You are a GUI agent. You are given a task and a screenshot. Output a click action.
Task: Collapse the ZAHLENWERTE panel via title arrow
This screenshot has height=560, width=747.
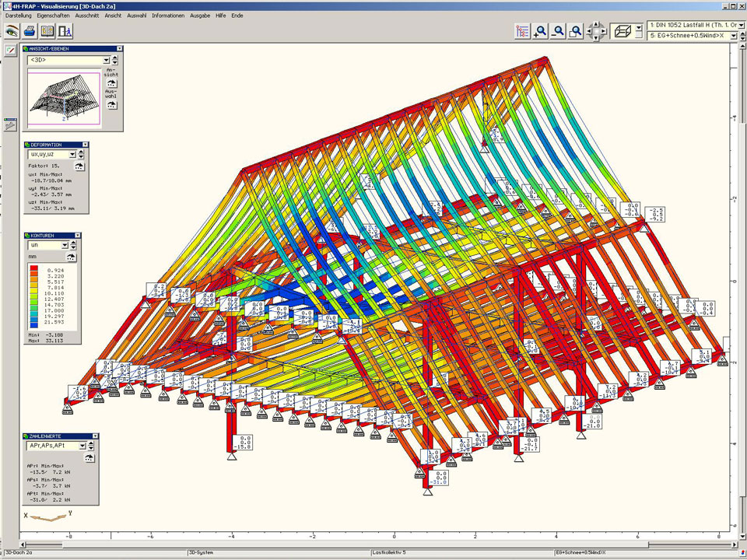click(x=96, y=436)
